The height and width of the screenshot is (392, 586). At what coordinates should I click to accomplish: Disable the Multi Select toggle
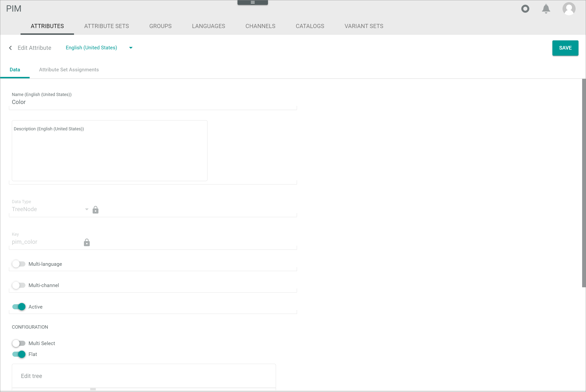click(19, 343)
